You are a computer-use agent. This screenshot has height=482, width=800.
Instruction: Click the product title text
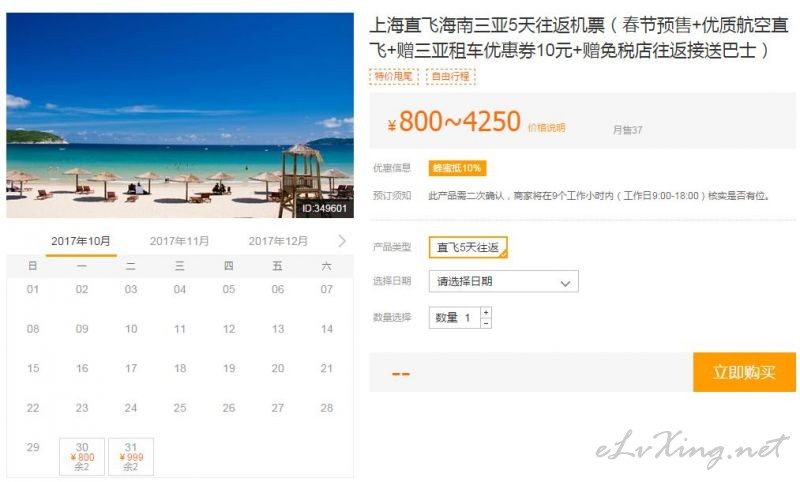coord(579,37)
